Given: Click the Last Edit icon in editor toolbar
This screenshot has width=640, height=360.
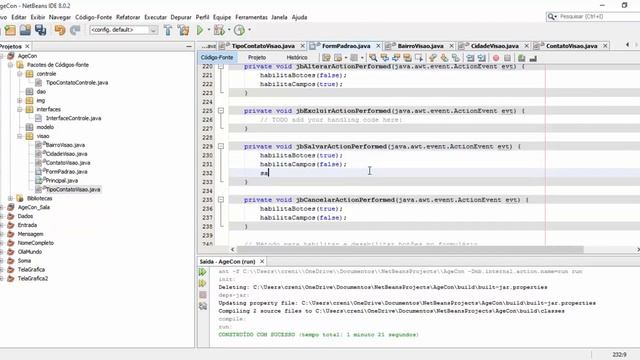Looking at the screenshot, I should (326, 58).
